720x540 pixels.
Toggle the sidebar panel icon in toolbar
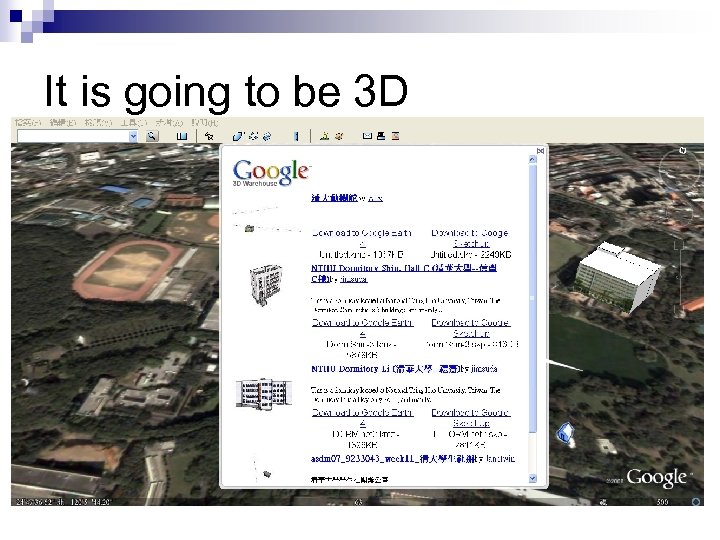pyautogui.click(x=182, y=136)
